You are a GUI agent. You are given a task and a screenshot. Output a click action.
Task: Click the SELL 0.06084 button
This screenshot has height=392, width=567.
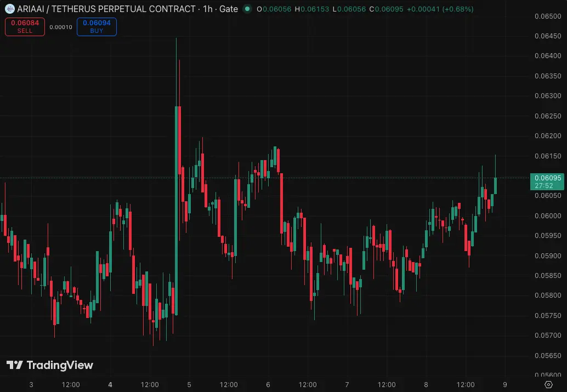pyautogui.click(x=25, y=27)
